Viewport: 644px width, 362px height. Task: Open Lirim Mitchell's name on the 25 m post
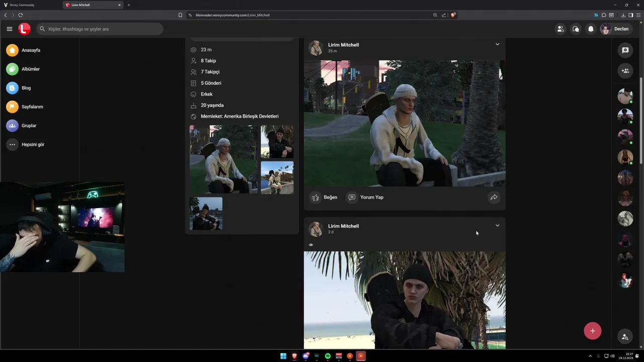[x=343, y=45]
